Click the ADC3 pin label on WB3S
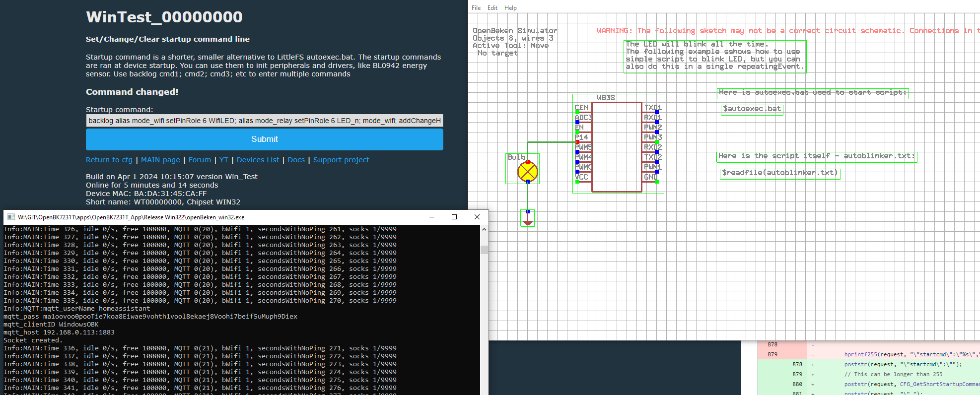This screenshot has height=395, width=980. [583, 118]
